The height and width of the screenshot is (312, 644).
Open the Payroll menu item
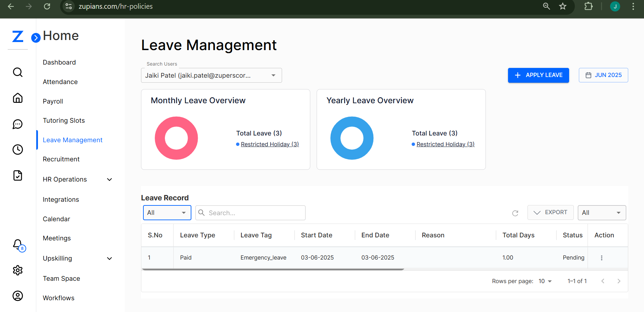point(53,101)
